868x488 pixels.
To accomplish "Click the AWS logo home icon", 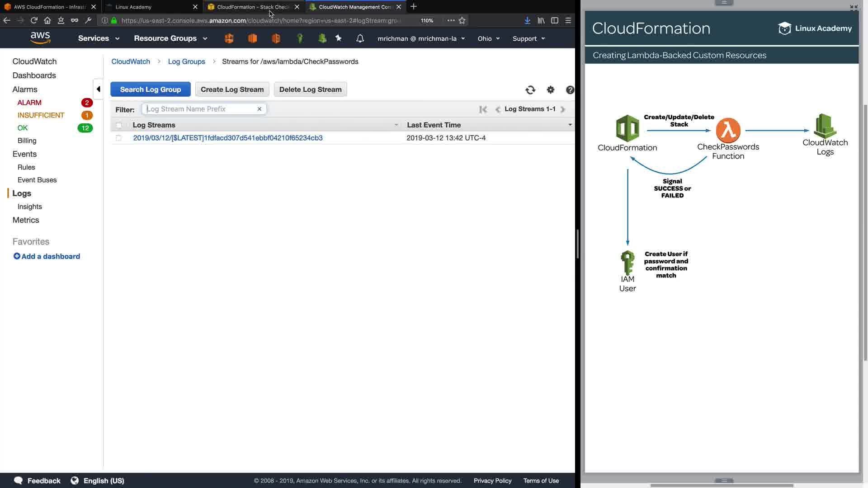I will [40, 38].
